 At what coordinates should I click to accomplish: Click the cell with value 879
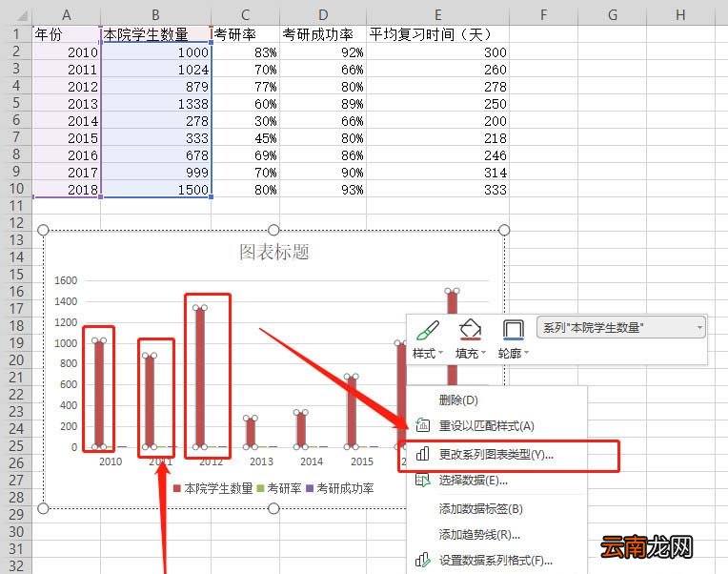(155, 87)
